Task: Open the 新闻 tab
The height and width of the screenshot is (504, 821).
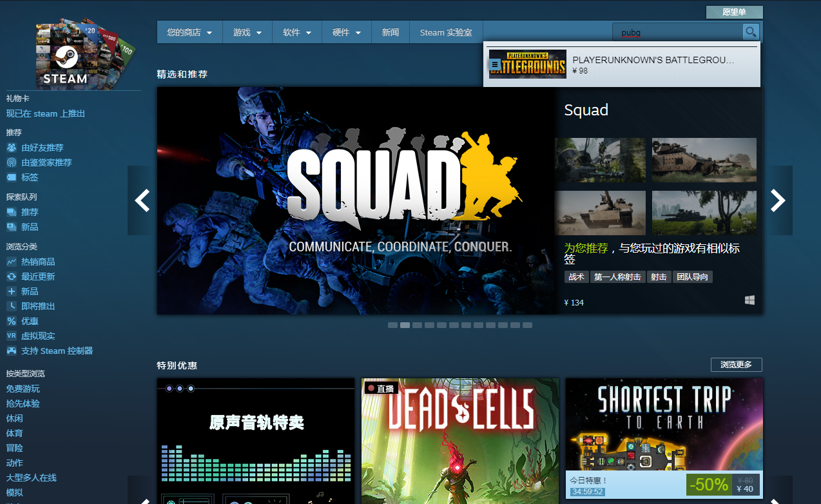Action: (391, 32)
